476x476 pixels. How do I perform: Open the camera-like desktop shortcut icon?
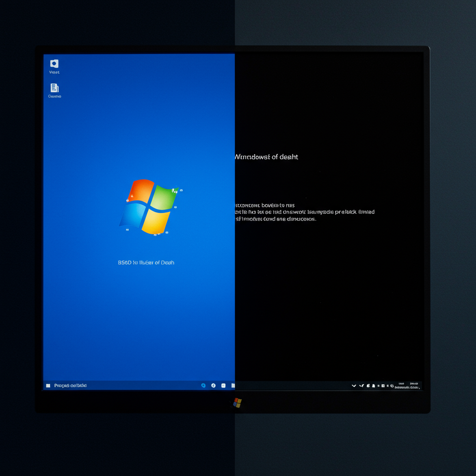54,64
